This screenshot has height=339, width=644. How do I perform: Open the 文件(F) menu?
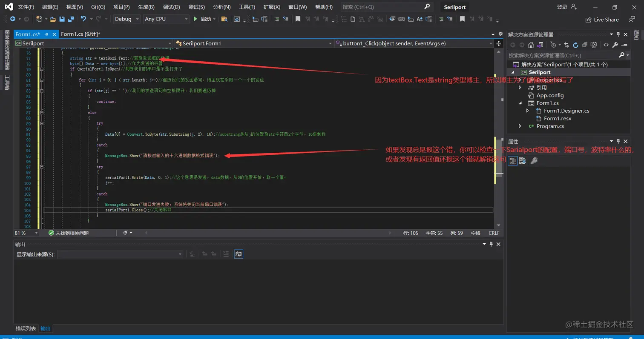(x=26, y=7)
